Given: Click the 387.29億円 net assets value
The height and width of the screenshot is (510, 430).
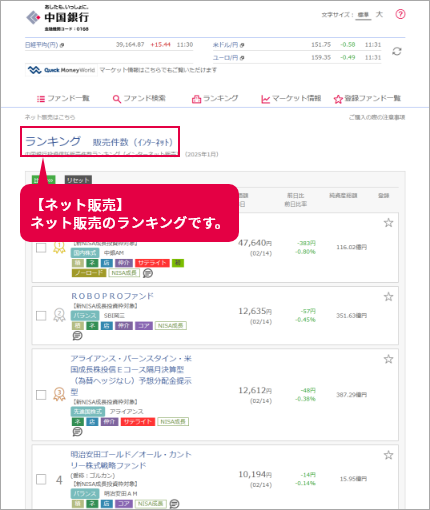Looking at the screenshot, I should (352, 395).
